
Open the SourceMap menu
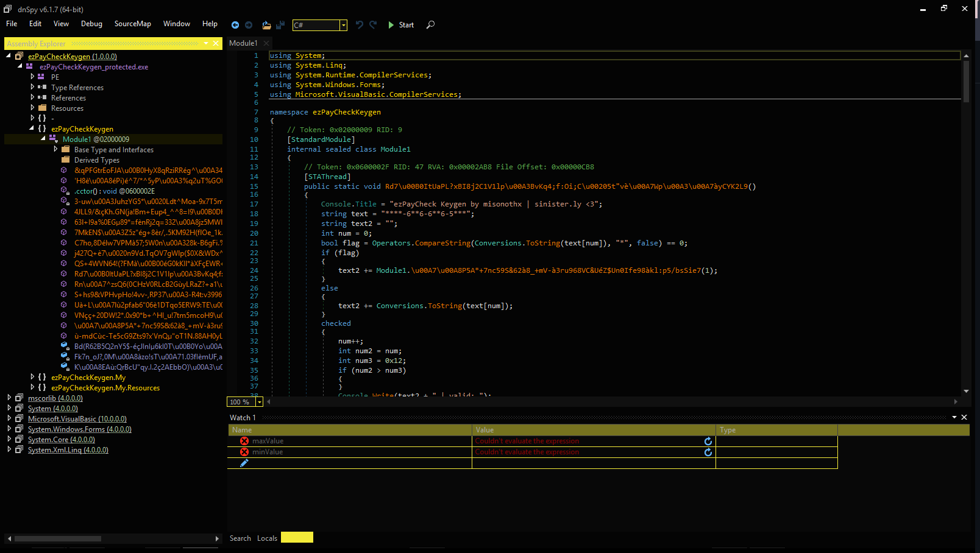(x=132, y=24)
